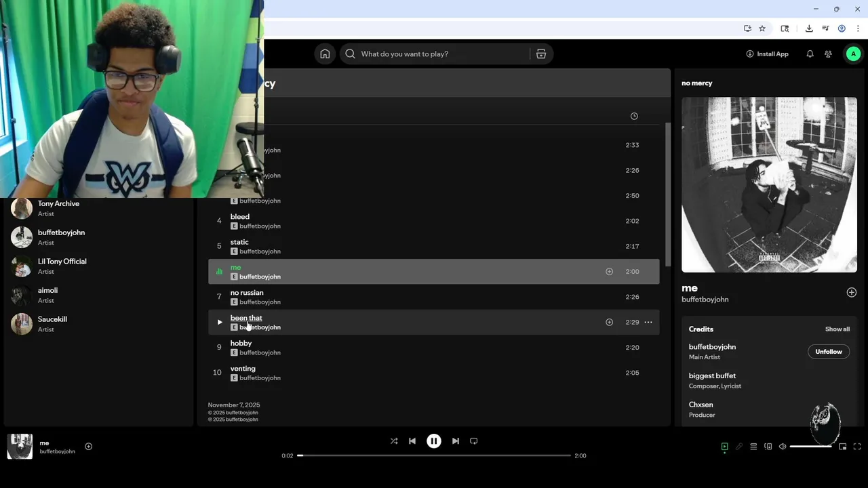The width and height of the screenshot is (868, 488).
Task: Open the 'no mercy' album cover art
Action: pyautogui.click(x=769, y=184)
